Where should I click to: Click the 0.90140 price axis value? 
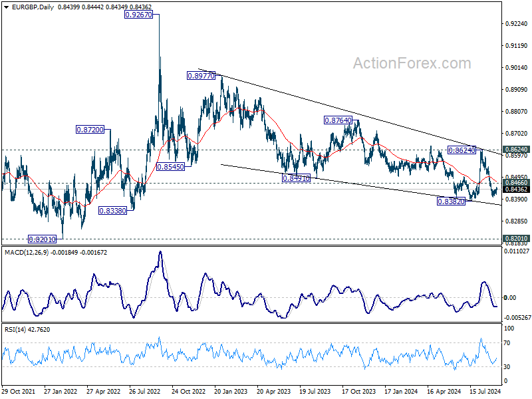coord(517,68)
